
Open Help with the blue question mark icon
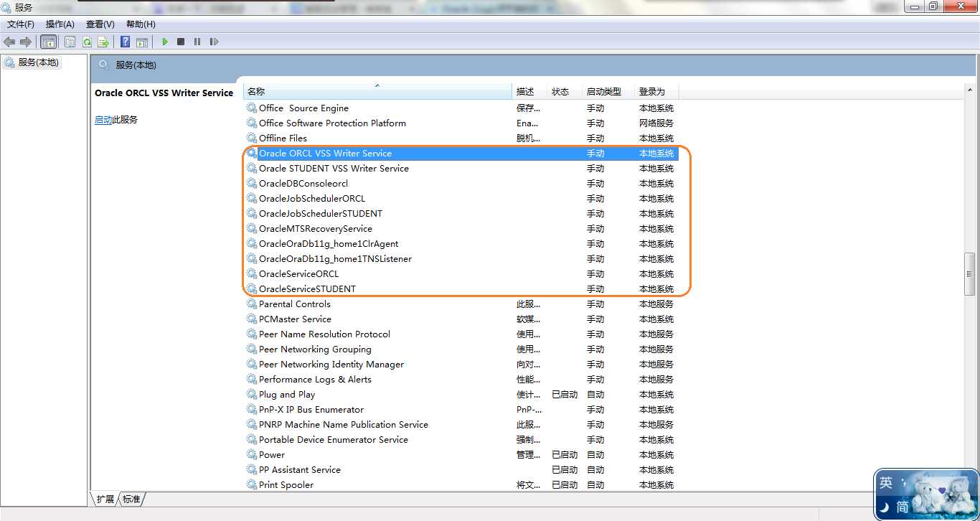(x=125, y=42)
